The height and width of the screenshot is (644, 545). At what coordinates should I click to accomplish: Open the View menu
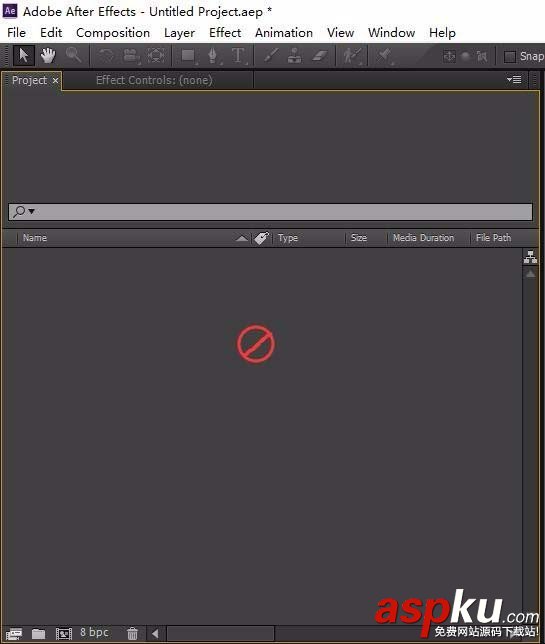340,33
